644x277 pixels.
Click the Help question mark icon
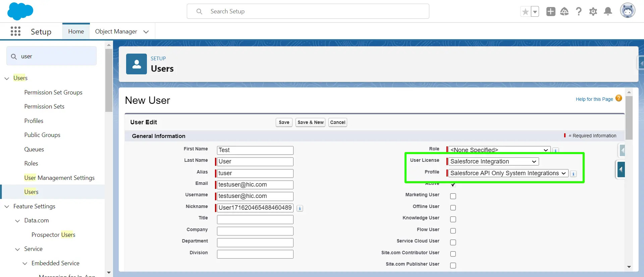click(x=579, y=12)
